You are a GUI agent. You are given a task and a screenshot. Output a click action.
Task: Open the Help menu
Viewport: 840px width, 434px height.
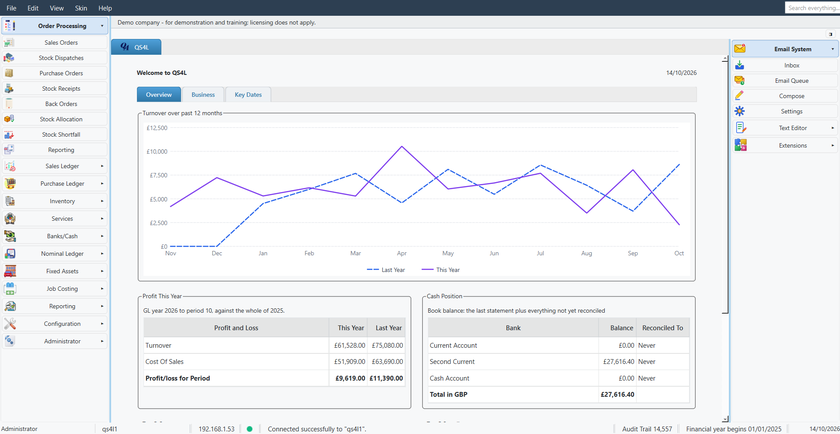coord(106,8)
